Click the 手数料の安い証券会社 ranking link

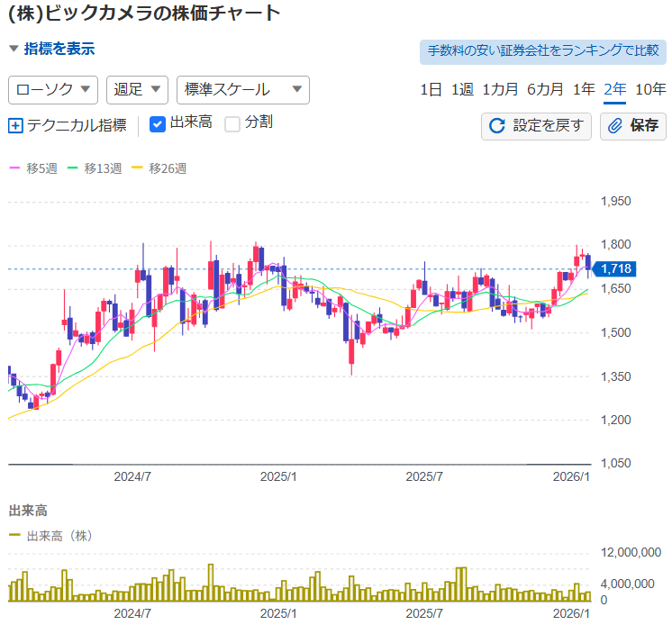[x=543, y=52]
